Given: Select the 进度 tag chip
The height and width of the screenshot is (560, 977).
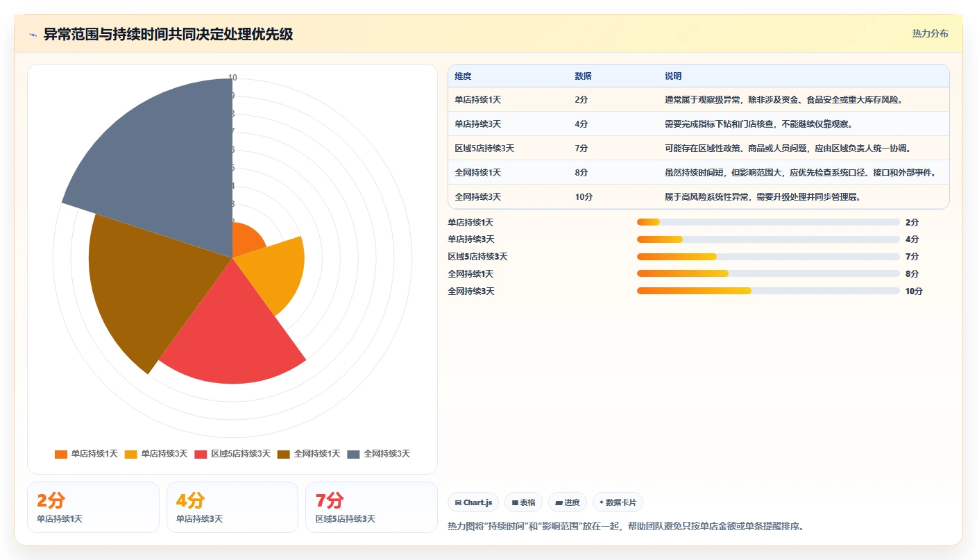Looking at the screenshot, I should coord(567,502).
